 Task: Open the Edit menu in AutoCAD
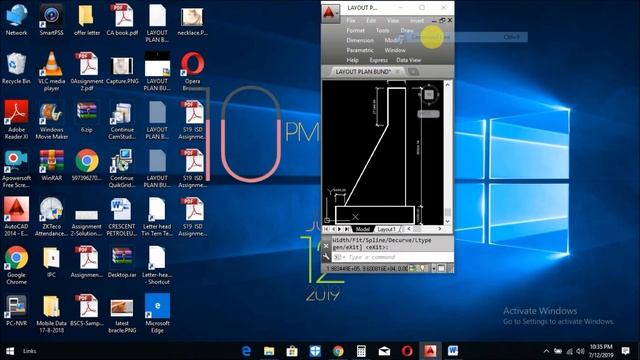[x=371, y=20]
